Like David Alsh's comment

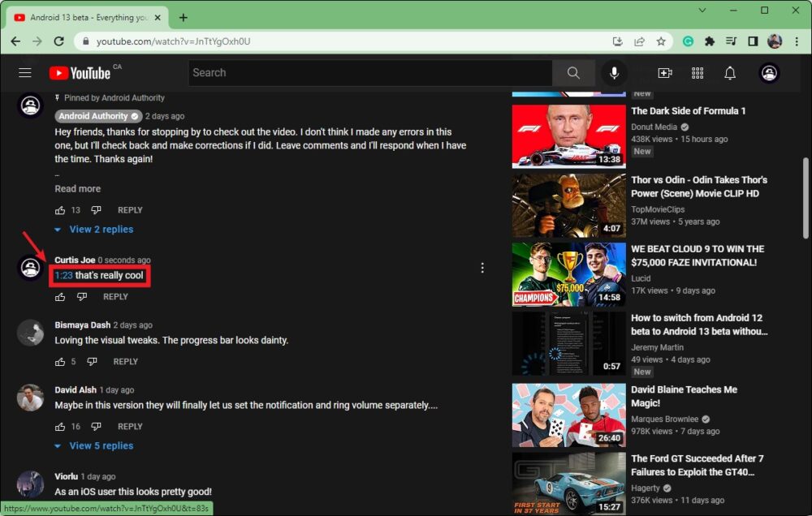point(60,427)
